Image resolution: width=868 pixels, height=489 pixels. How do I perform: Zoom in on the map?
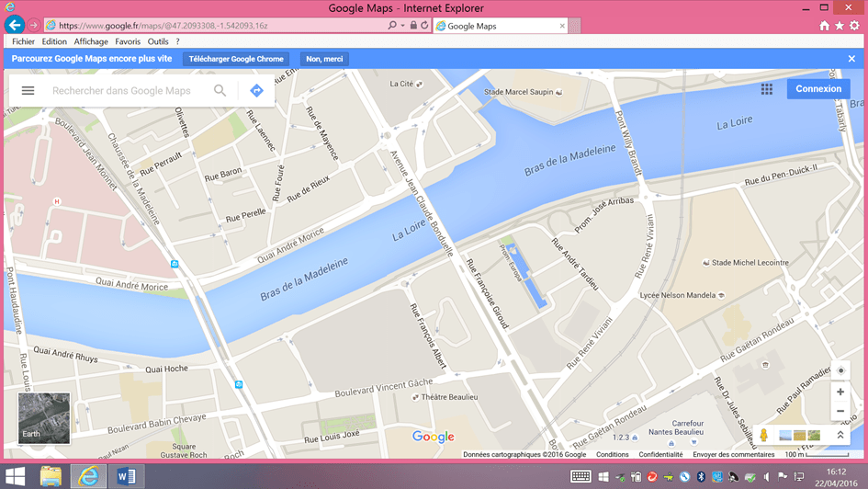click(x=840, y=392)
